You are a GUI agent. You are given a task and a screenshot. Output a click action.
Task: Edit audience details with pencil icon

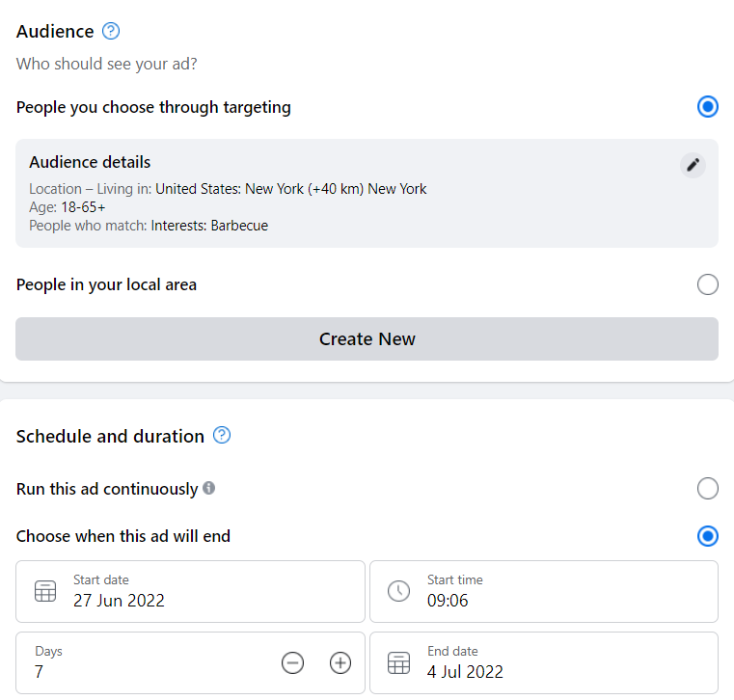tap(692, 165)
